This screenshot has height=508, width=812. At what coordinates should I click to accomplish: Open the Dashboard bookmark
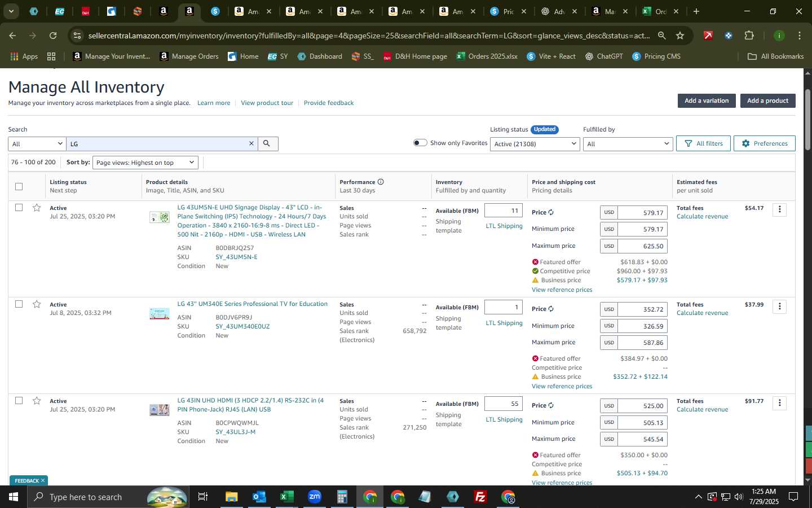click(x=320, y=56)
